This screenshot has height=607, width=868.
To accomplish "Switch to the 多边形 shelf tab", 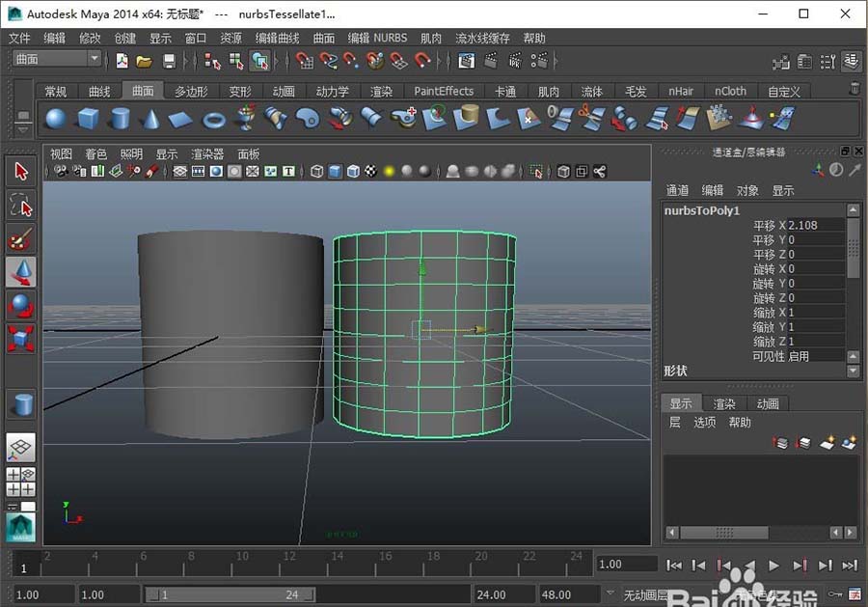I will [x=191, y=92].
